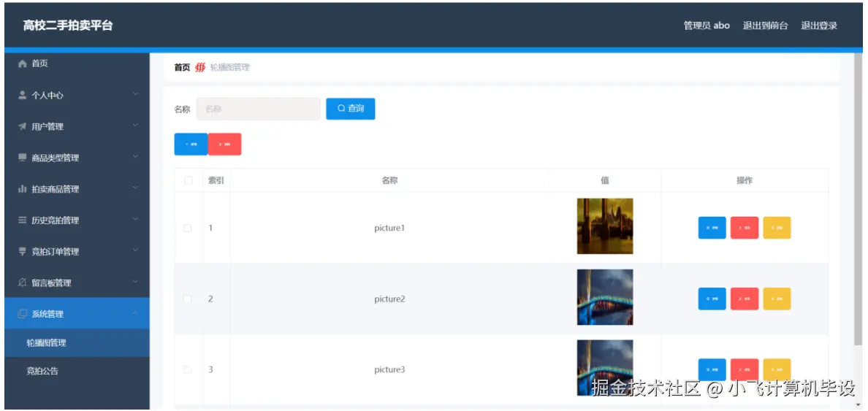Click the red action button for picture2
Image resolution: width=868 pixels, height=411 pixels.
(745, 299)
